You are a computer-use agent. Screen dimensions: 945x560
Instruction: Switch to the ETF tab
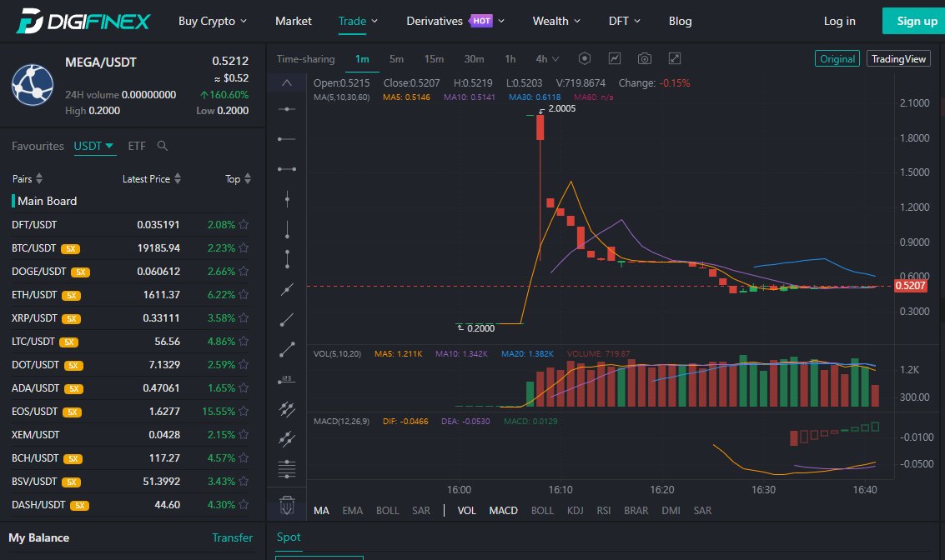point(137,146)
